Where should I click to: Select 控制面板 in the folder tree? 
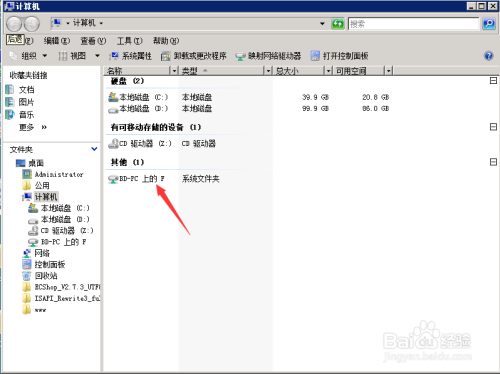click(44, 264)
